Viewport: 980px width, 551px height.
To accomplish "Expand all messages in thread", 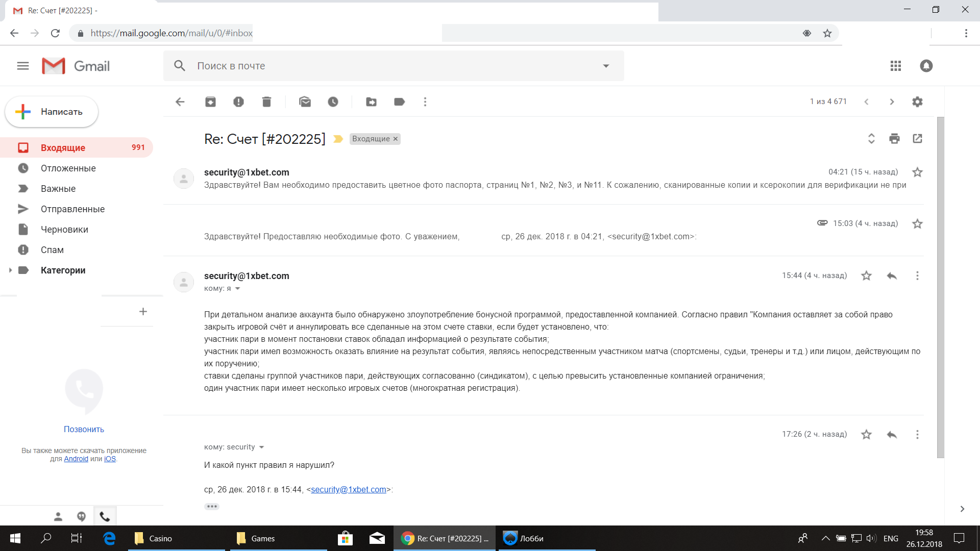I will (x=871, y=138).
